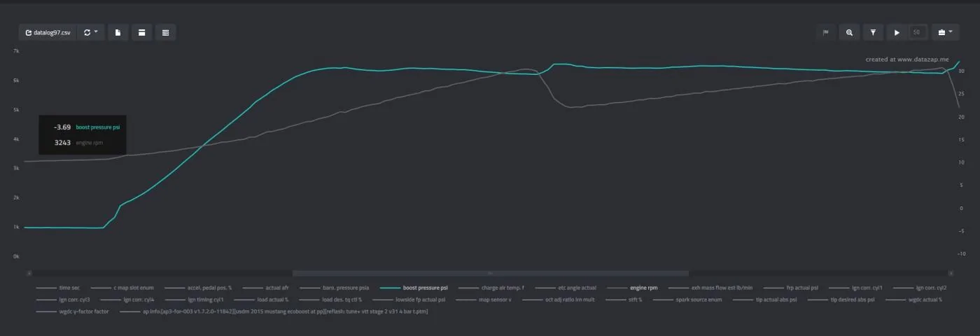Click the playback speed field showing 50

click(917, 32)
